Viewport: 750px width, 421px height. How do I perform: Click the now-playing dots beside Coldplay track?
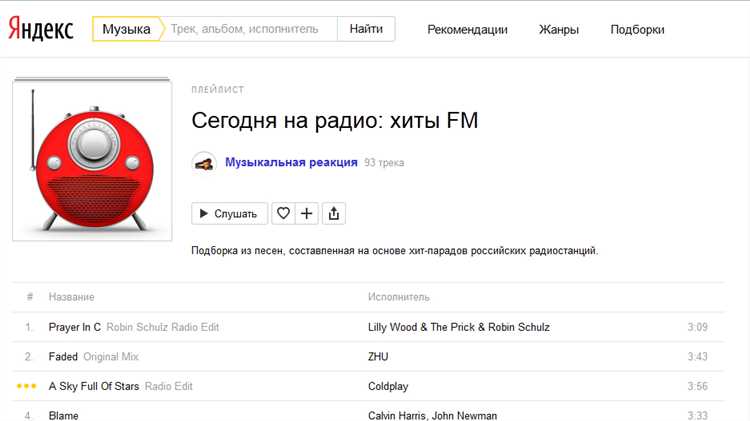[x=27, y=386]
